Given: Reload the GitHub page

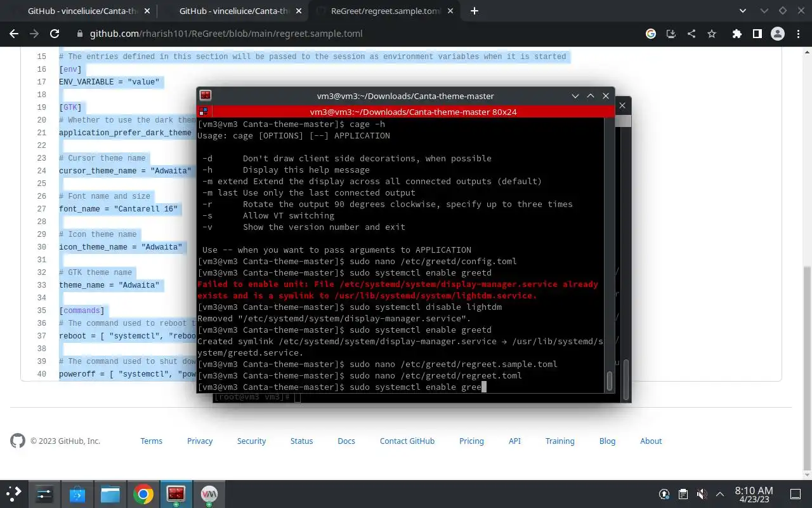Looking at the screenshot, I should [x=55, y=34].
